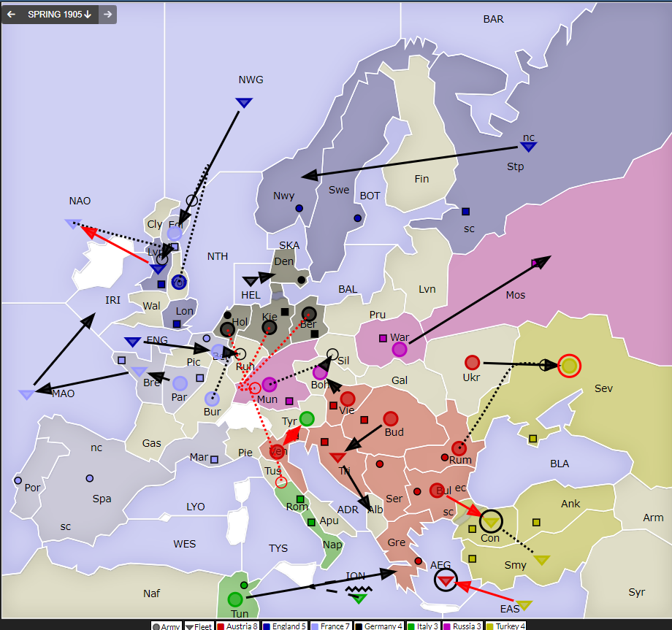This screenshot has width=672, height=630.
Task: Select the French fleet in Bre
Action: [x=140, y=372]
